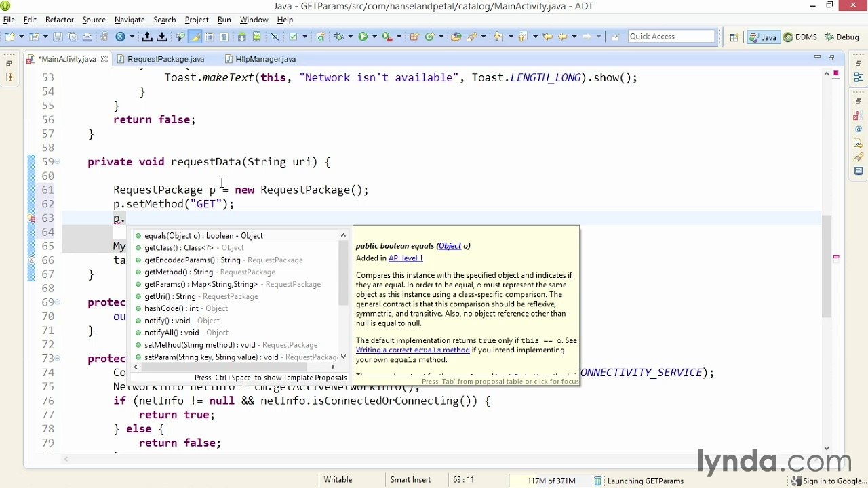Select getUri() proposal
The height and width of the screenshot is (488, 868).
[236, 297]
